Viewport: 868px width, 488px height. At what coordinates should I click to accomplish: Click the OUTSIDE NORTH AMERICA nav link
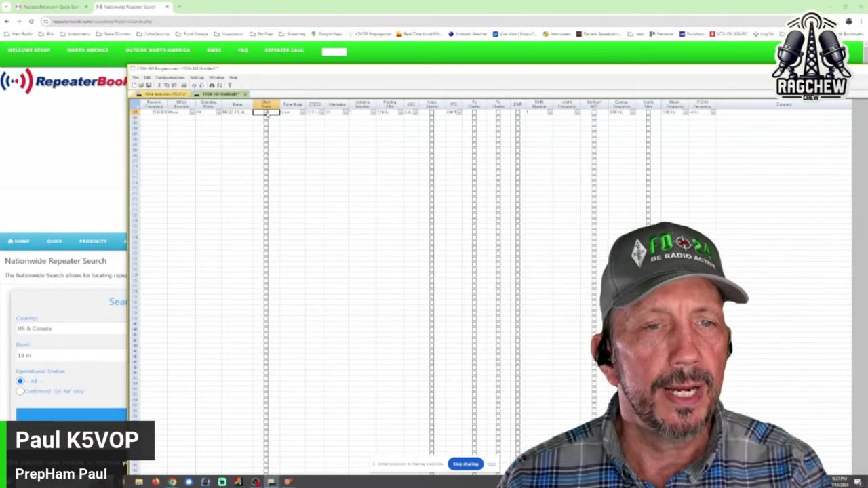pos(157,50)
